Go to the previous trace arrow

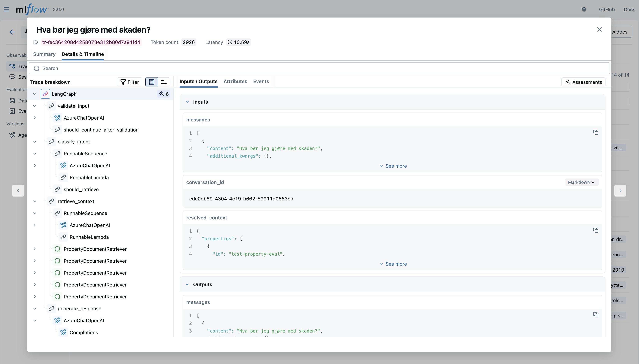(18, 191)
